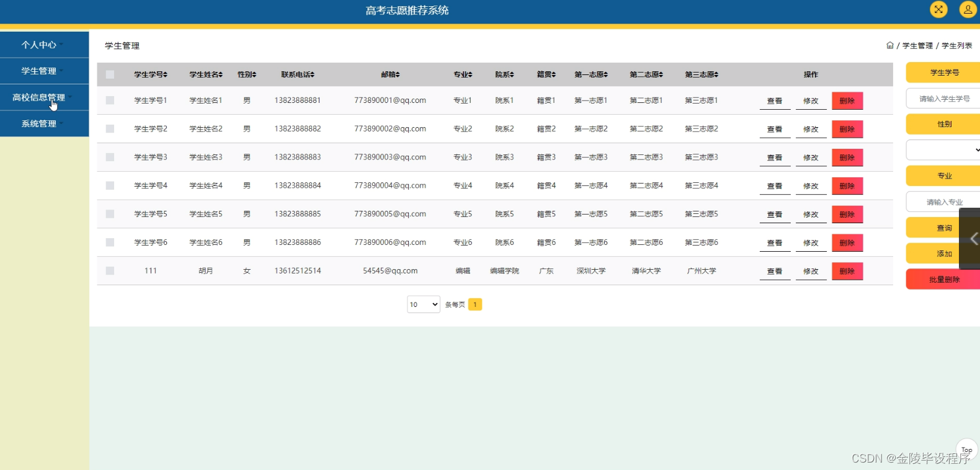Toggle the select-all header checkbox
Screen dimensions: 980x470
point(110,74)
